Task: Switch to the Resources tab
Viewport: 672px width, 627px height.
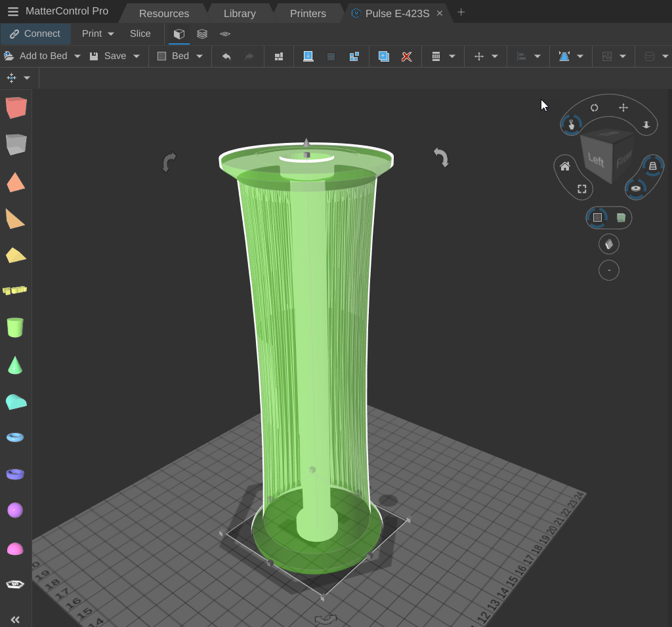Action: point(163,14)
